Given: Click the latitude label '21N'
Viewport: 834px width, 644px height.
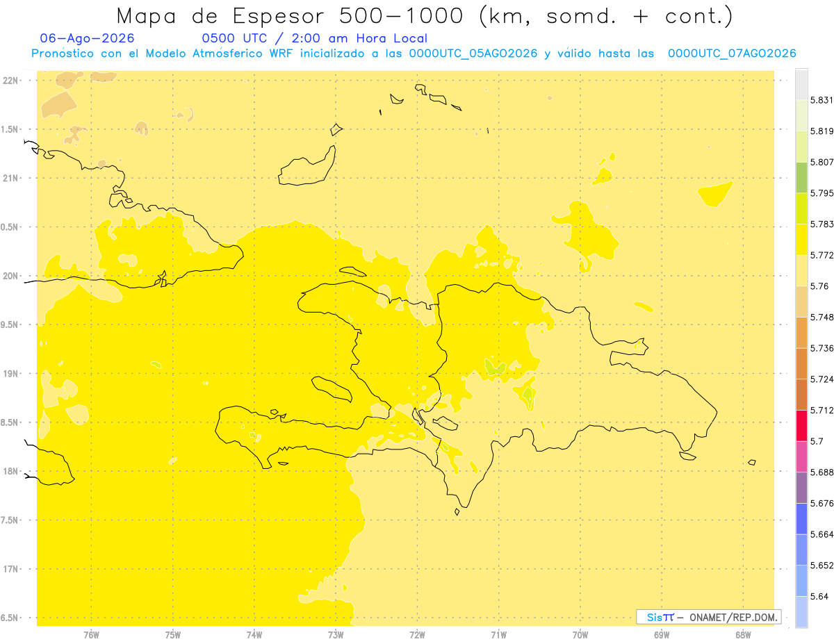Looking at the screenshot, I should point(11,178).
